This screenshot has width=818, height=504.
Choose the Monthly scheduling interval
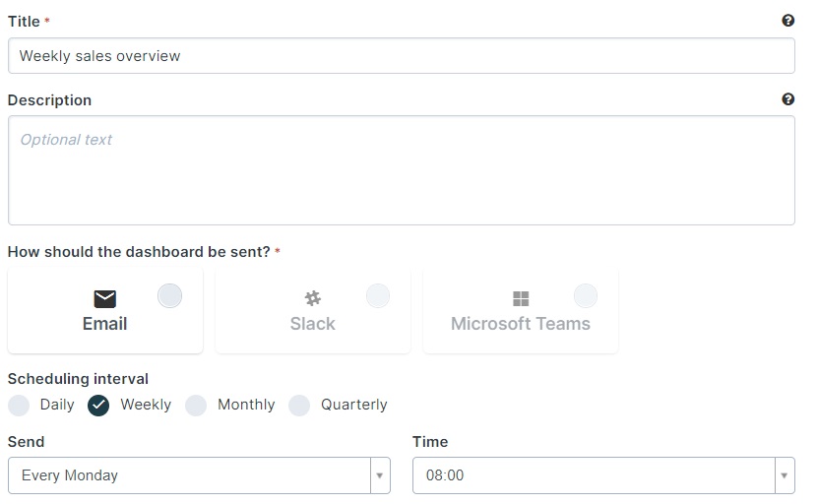click(x=196, y=406)
